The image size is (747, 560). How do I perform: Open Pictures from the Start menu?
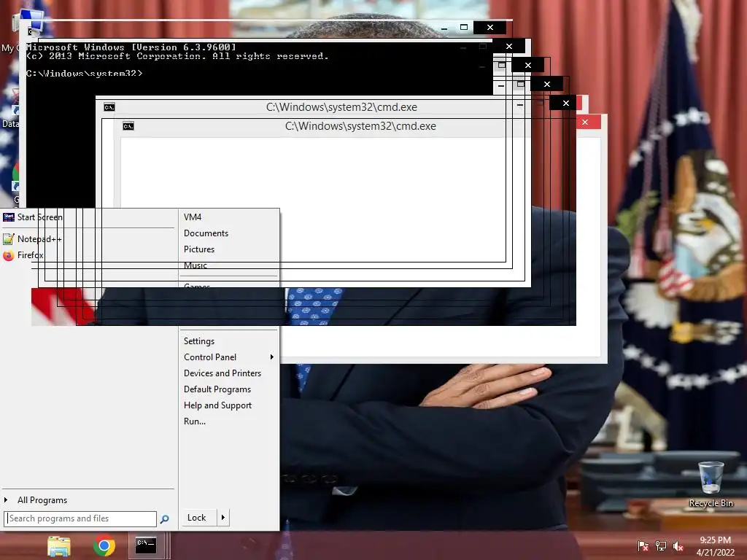(x=199, y=249)
